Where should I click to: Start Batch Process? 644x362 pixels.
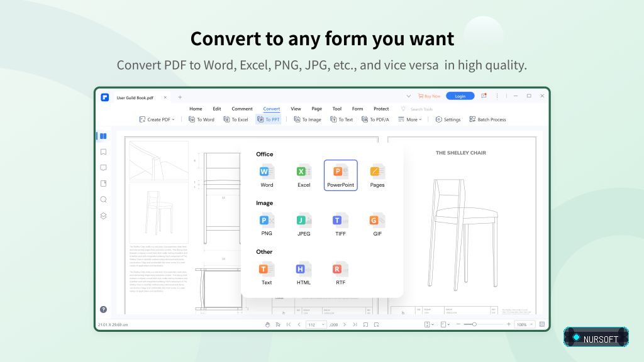pyautogui.click(x=487, y=119)
